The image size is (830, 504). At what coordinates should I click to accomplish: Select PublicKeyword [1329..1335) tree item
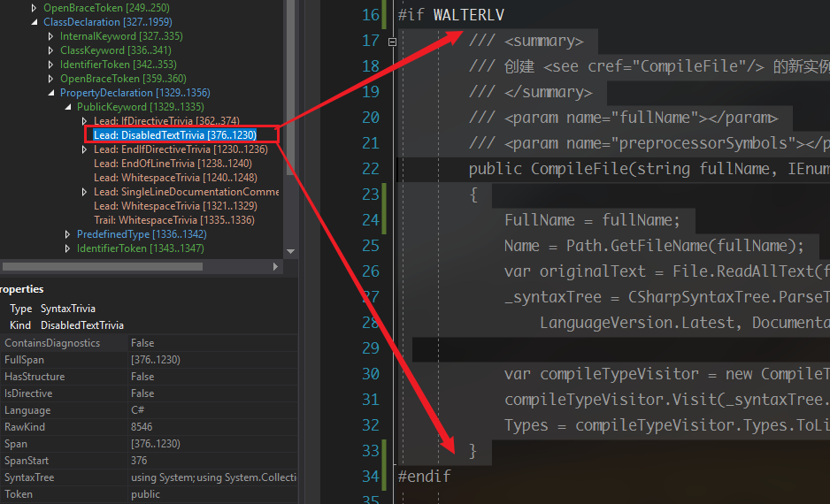coord(141,107)
